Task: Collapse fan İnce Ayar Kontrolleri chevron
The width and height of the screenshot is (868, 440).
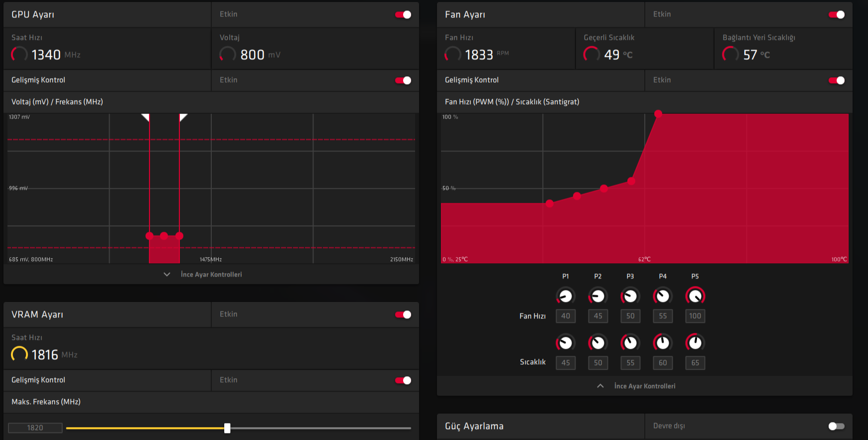Action: click(x=600, y=386)
